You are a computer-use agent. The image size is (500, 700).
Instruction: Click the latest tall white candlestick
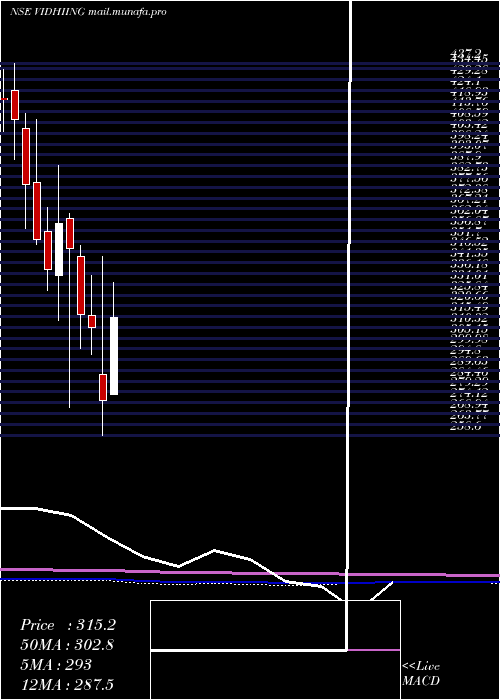click(x=114, y=356)
